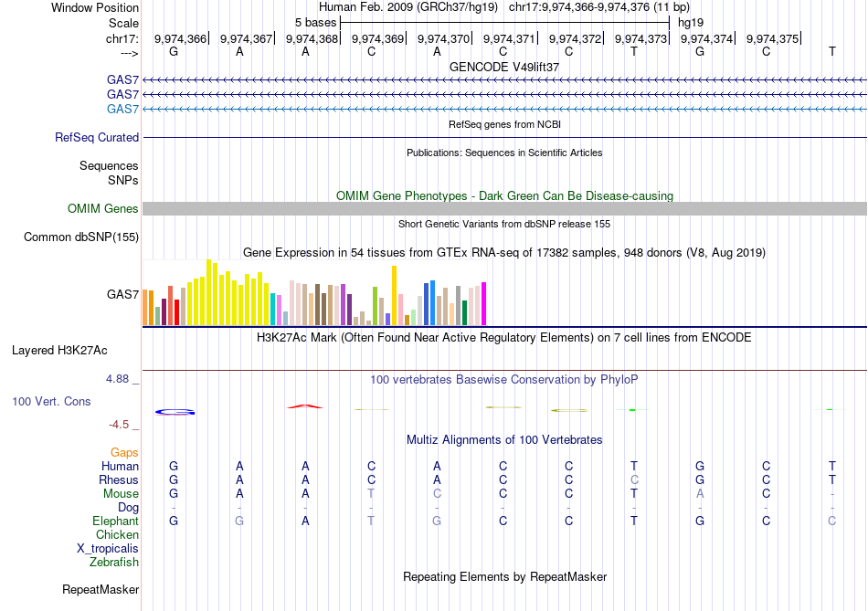Select the first GAS7 GENCODE transcript label
Image resolution: width=868 pixels, height=611 pixels.
pos(123,79)
